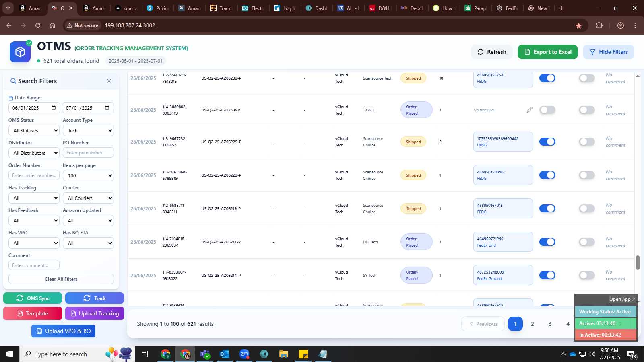The image size is (644, 362).
Task: Open the Distributor dropdown
Action: click(34, 153)
